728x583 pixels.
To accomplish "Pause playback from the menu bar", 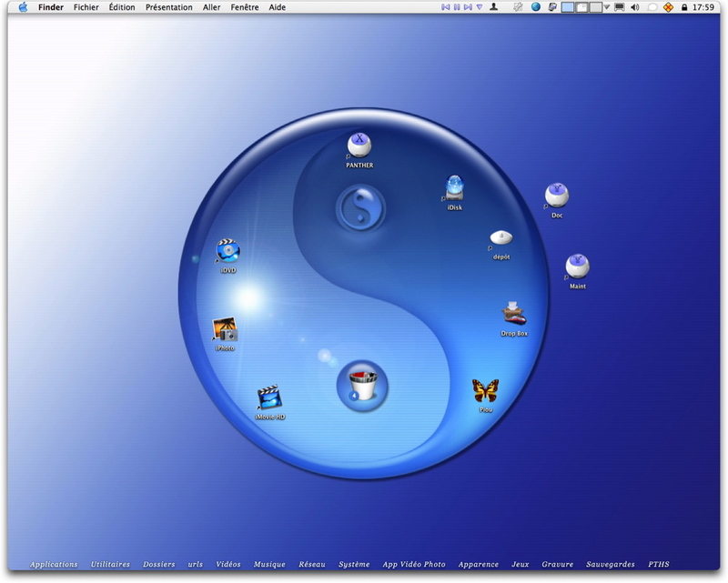I will click(x=457, y=7).
